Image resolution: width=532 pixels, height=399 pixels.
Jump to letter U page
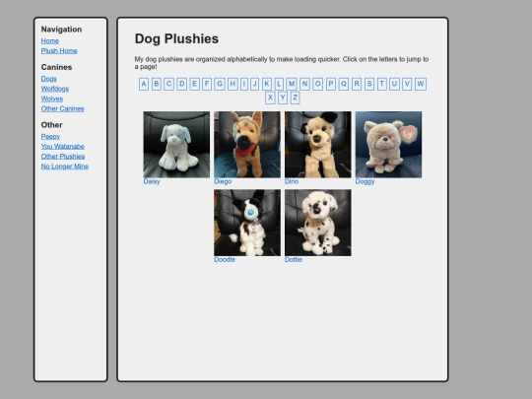pos(394,84)
